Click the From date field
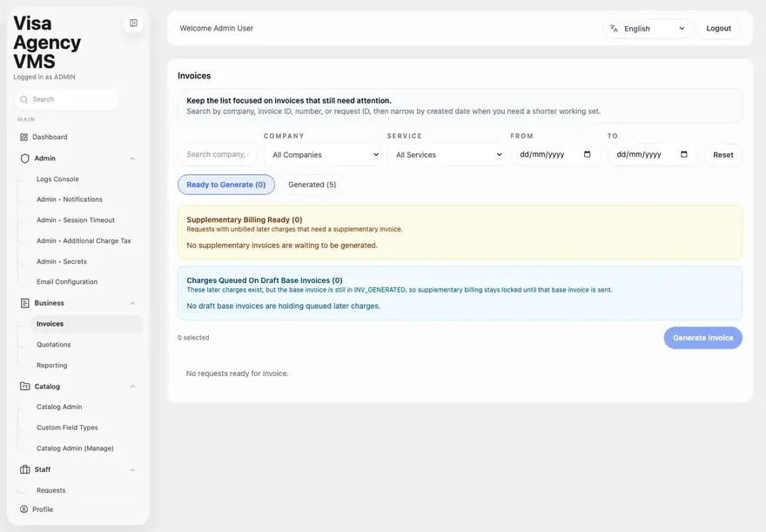Screen dimensions: 766x532 (555, 154)
